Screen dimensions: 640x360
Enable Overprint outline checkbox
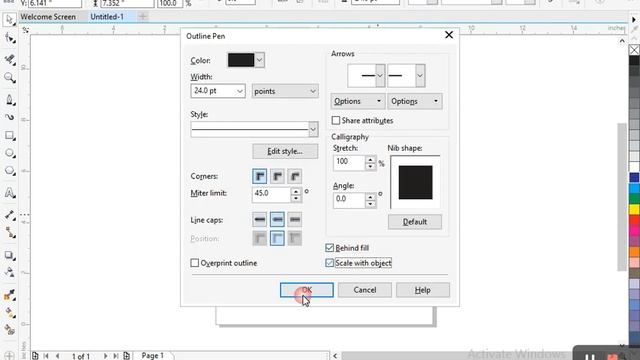(195, 263)
